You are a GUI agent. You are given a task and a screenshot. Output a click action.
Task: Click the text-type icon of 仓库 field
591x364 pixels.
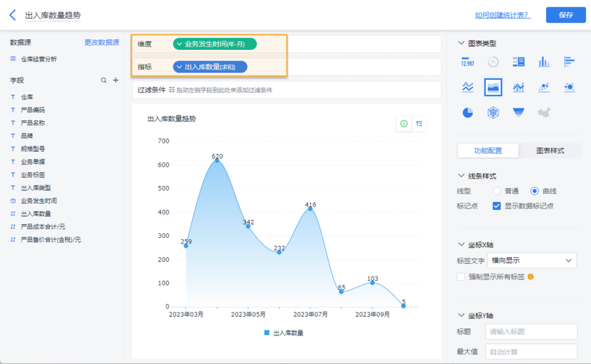point(13,97)
